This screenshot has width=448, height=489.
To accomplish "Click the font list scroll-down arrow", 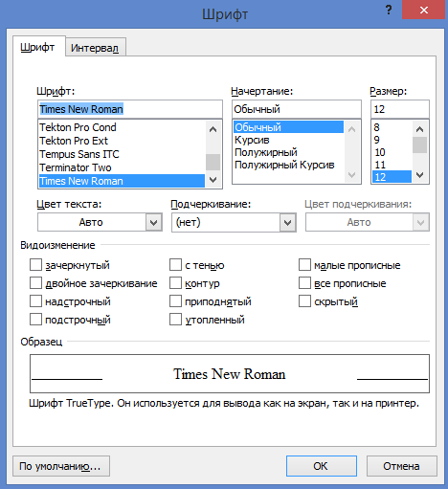I will (213, 180).
